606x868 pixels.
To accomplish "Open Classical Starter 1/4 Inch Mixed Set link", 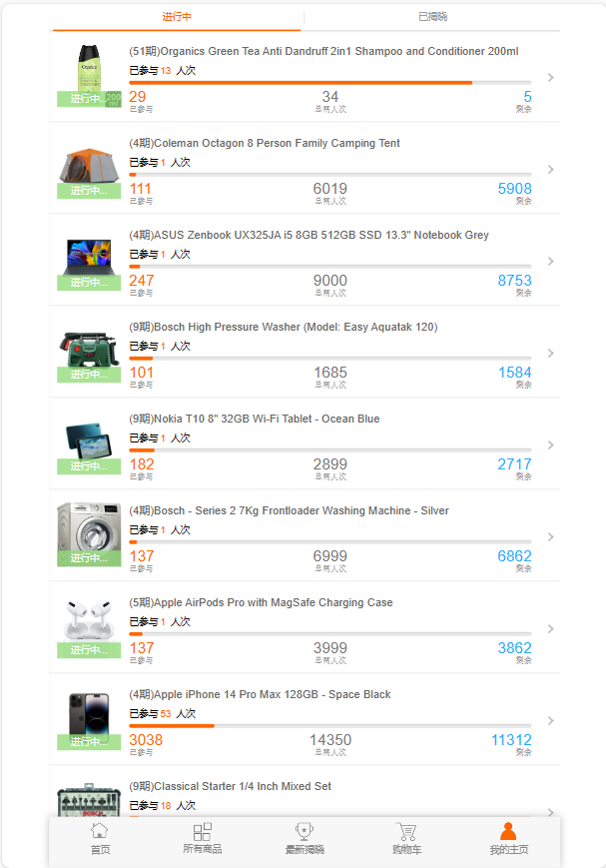I will [x=231, y=786].
